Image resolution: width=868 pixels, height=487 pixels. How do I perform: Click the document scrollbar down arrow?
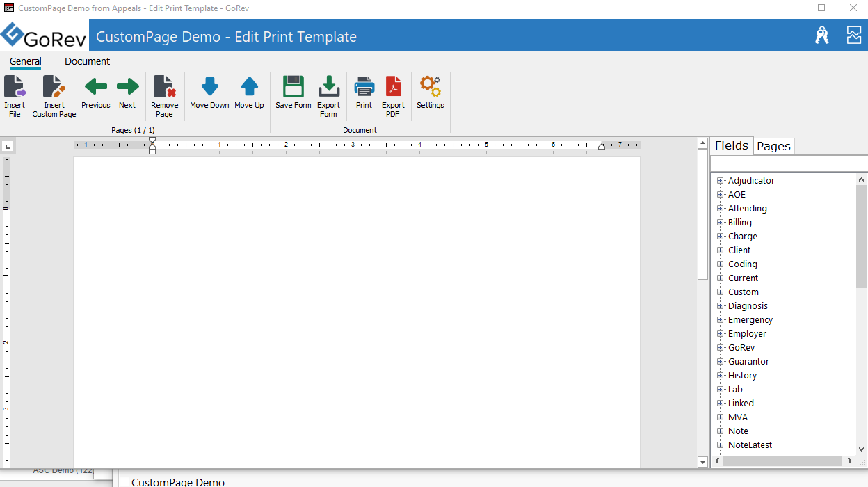(x=702, y=462)
